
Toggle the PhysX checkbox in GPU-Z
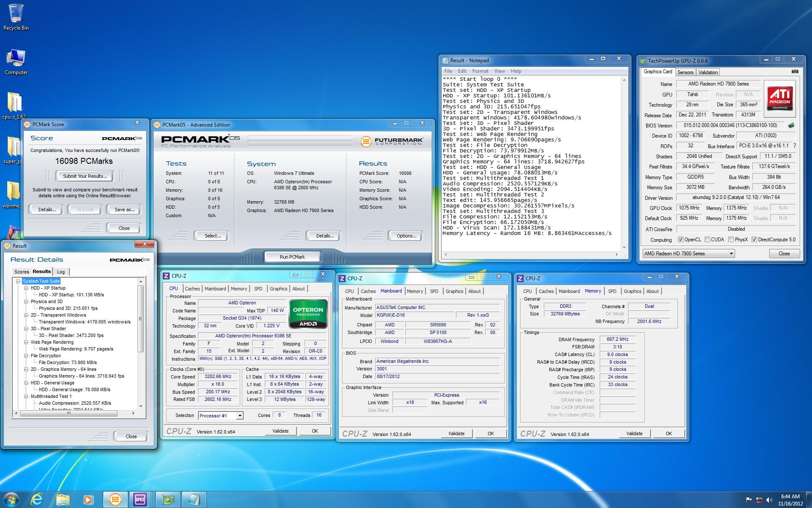click(731, 240)
